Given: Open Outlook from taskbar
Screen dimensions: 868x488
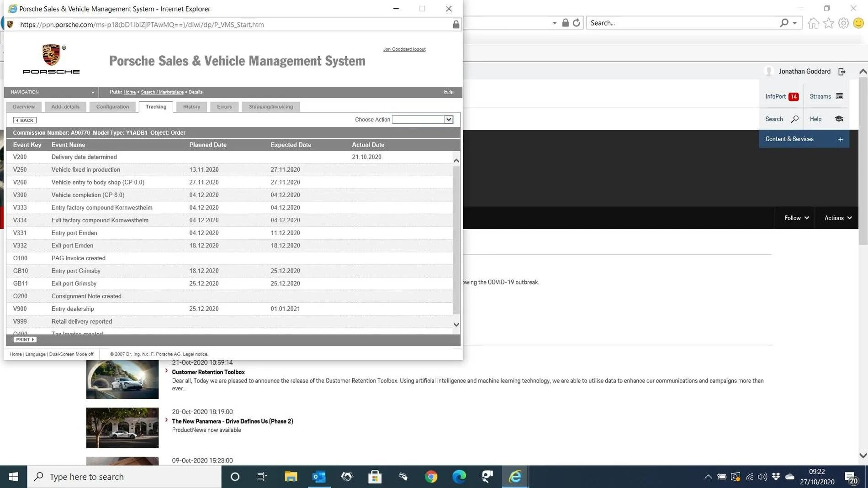Looking at the screenshot, I should pyautogui.click(x=319, y=477).
